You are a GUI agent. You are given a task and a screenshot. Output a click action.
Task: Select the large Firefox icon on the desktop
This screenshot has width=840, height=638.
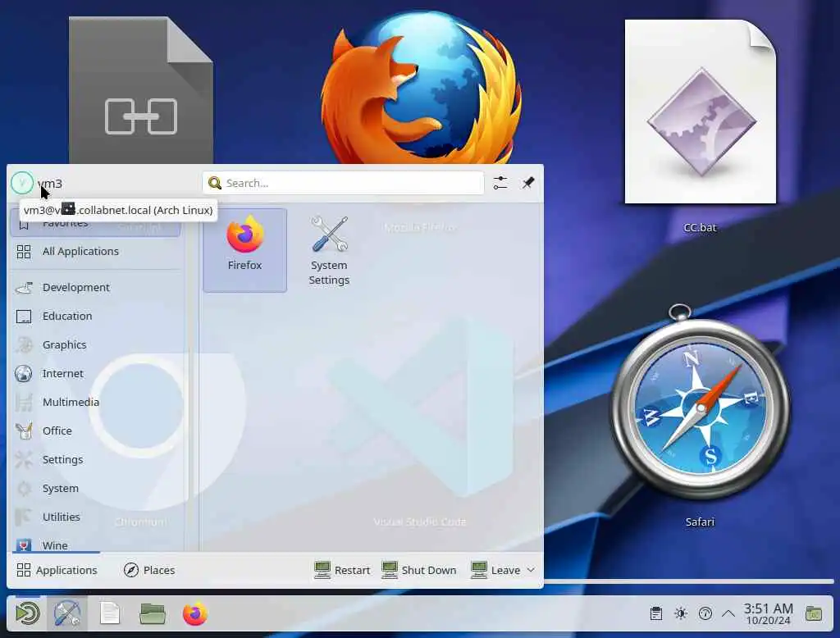tap(421, 87)
